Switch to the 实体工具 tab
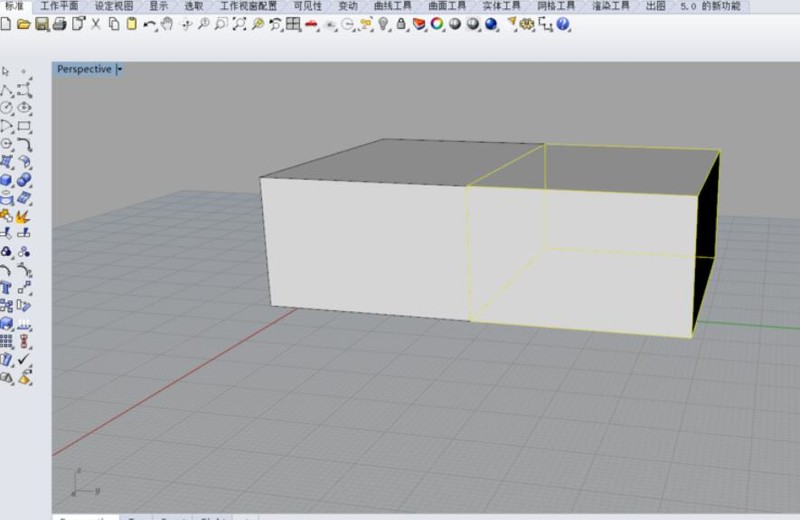Image resolution: width=800 pixels, height=520 pixels. point(501,6)
